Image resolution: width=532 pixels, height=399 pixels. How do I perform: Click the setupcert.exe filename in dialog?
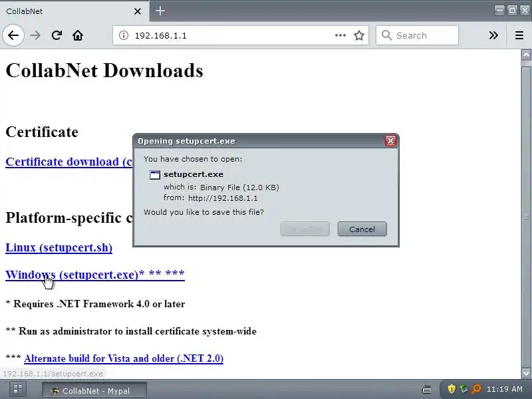pos(194,174)
